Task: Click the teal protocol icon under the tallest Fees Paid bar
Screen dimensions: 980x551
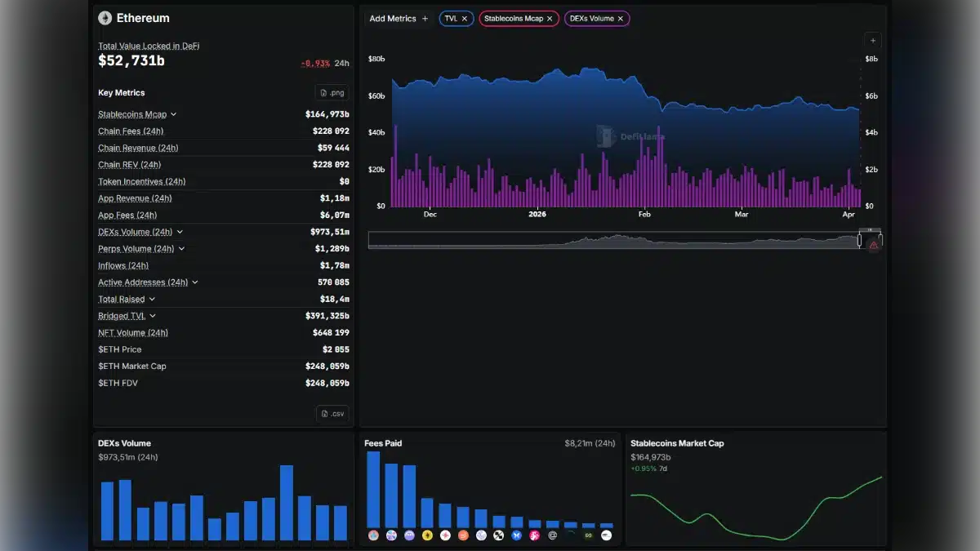Action: 372,535
